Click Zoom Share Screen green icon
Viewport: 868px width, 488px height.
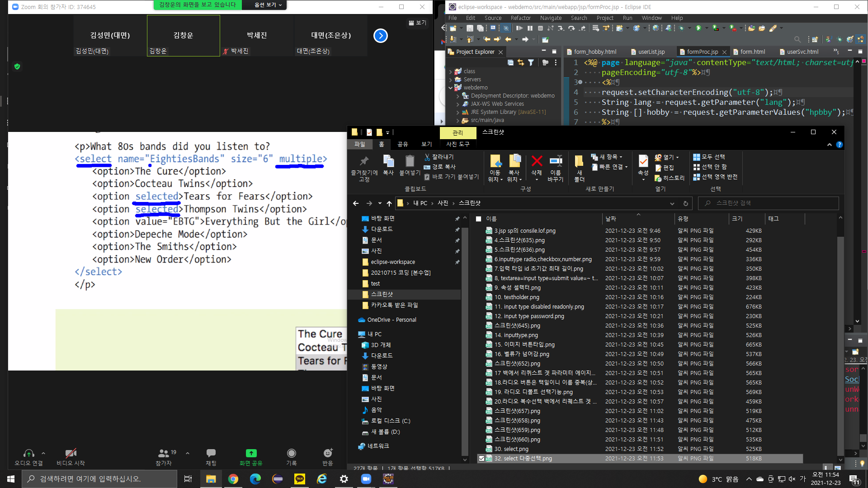251,453
